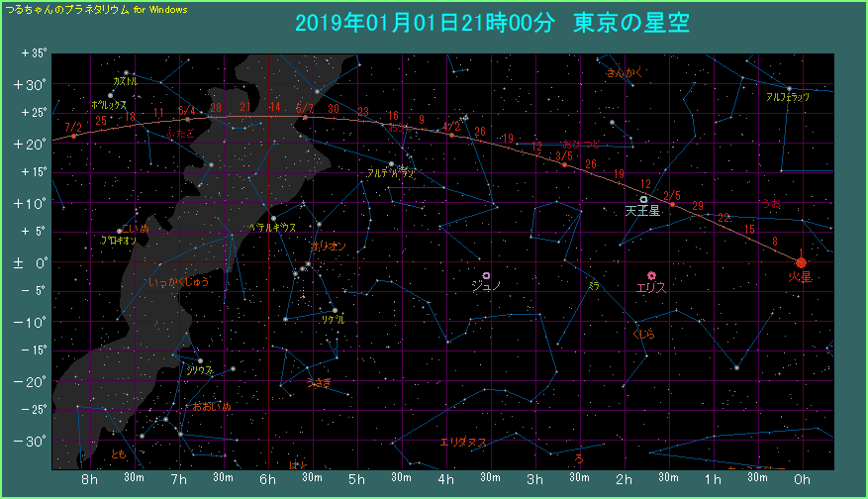Select the Betelgeuse (ベテルギウス) star
The width and height of the screenshot is (868, 499).
273,218
